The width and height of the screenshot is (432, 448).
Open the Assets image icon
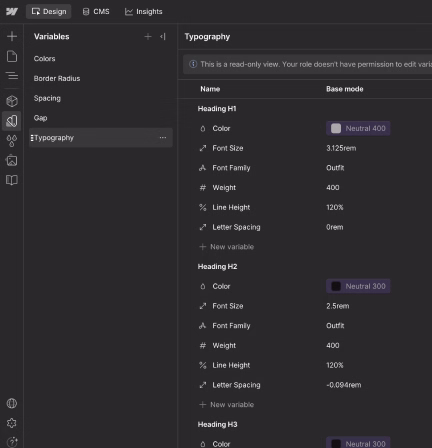tap(12, 160)
